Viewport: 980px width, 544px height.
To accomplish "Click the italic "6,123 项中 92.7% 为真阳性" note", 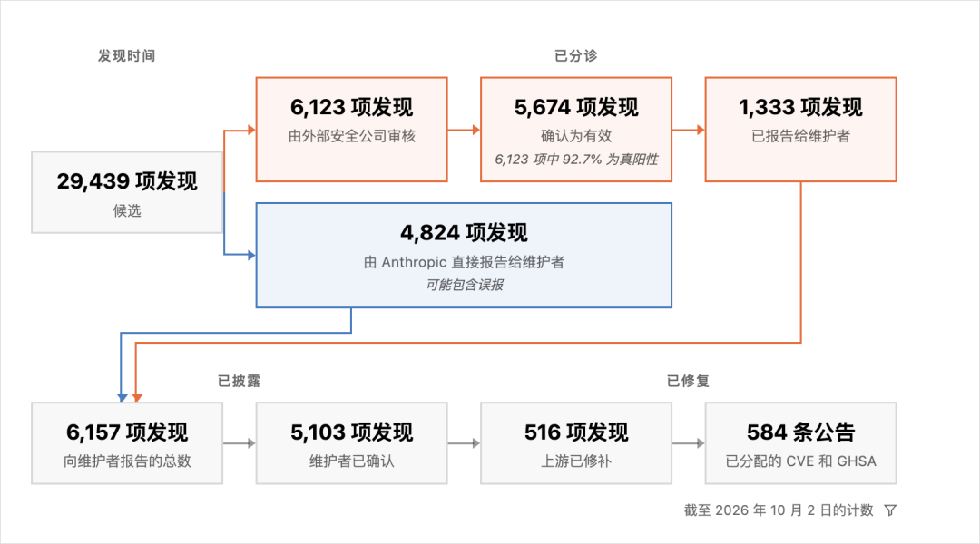I will [576, 160].
